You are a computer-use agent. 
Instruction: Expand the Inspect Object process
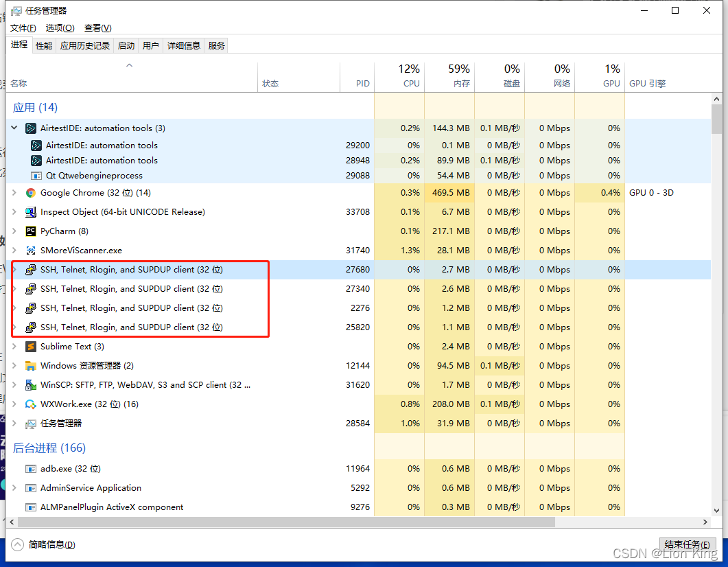click(x=14, y=212)
